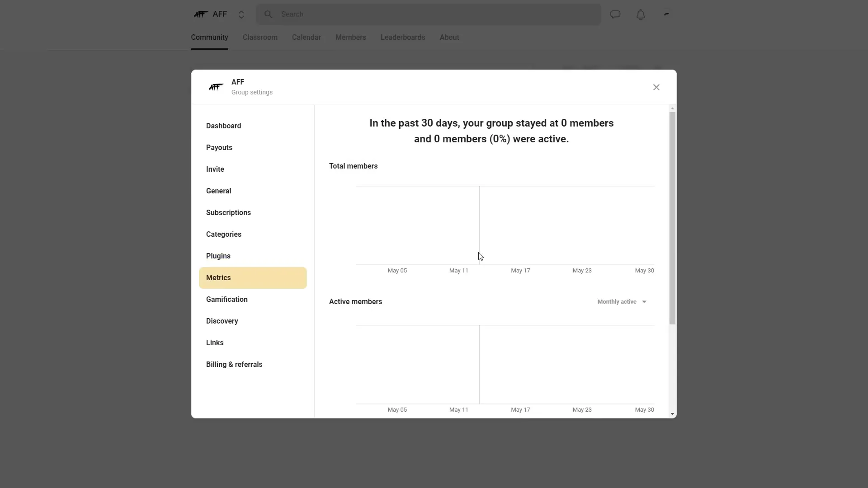This screenshot has height=488, width=868.
Task: Click the AFF logo in top bar
Action: [x=201, y=14]
